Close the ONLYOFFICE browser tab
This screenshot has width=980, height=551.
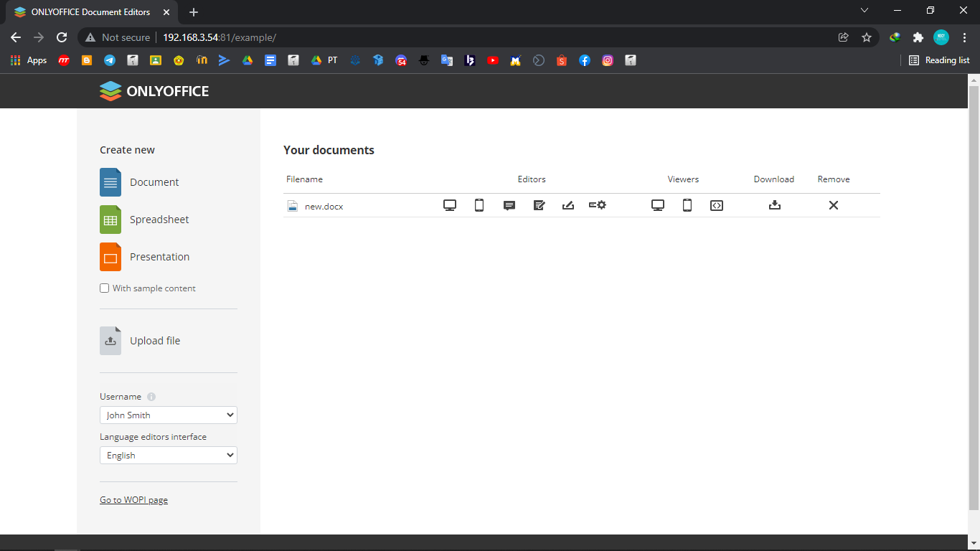[167, 12]
